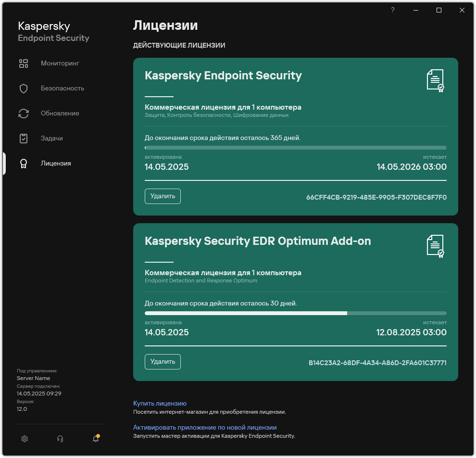The height and width of the screenshot is (458, 476).
Task: Click the 30-day EDR license progress bar
Action: tap(296, 314)
